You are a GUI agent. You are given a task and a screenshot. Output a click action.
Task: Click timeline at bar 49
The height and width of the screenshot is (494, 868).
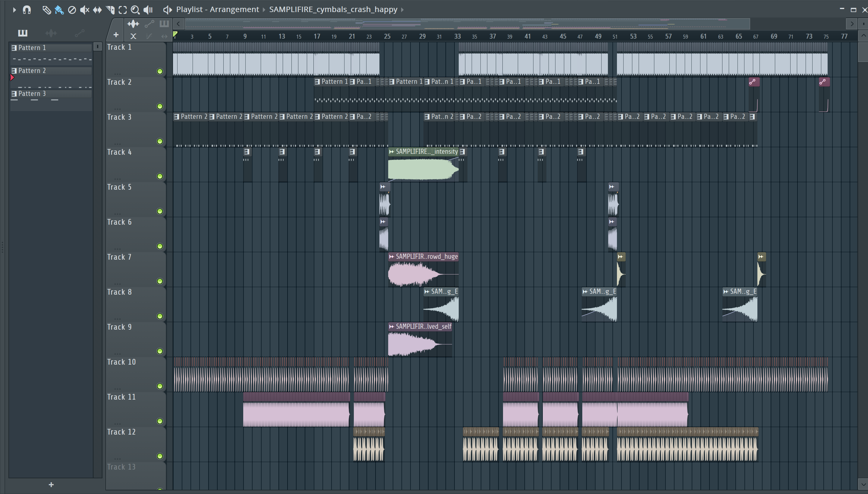pos(598,36)
